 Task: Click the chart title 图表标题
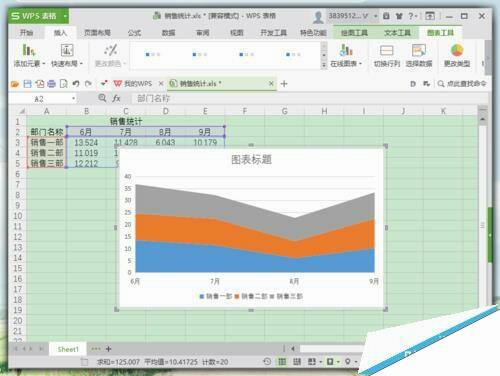click(251, 159)
